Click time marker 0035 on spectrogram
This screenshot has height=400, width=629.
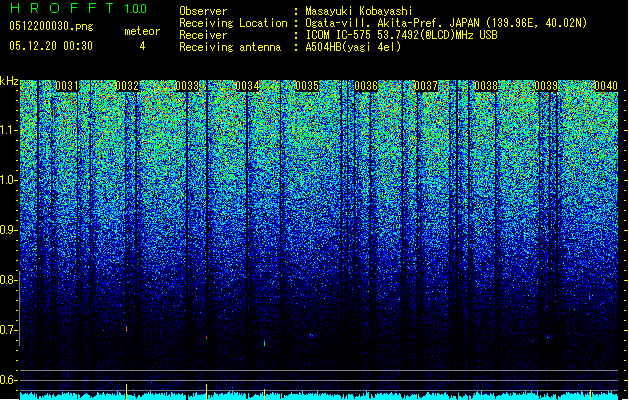[307, 86]
